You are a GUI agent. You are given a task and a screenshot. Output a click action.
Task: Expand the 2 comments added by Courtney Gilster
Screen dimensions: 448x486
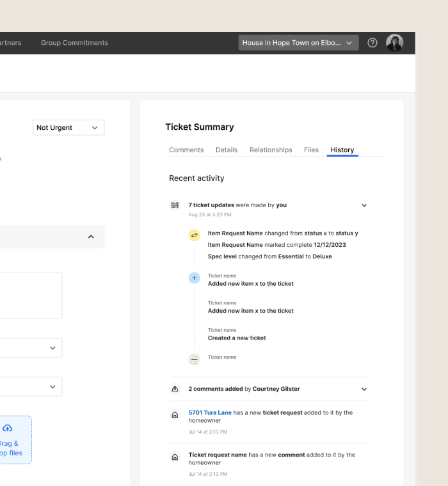click(x=364, y=389)
